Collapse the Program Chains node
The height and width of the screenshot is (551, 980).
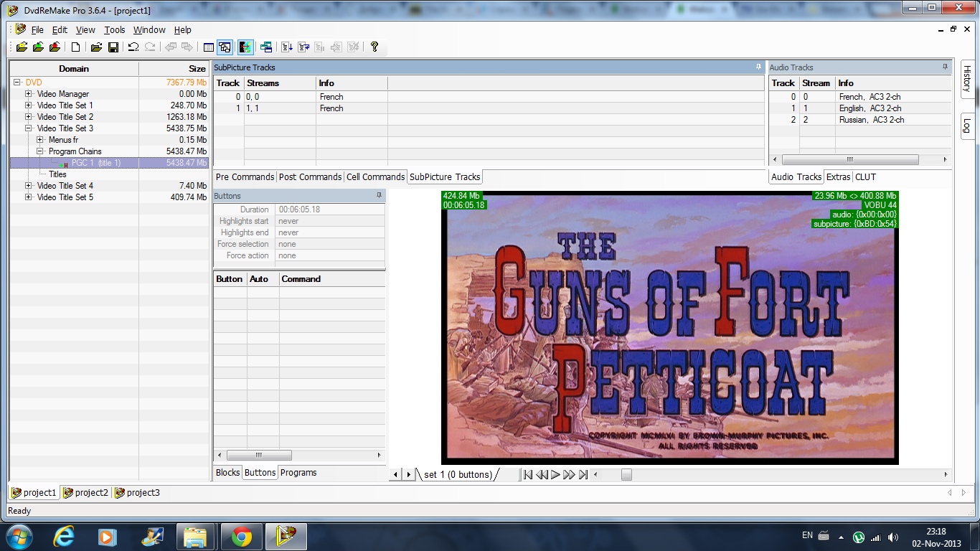[x=40, y=151]
